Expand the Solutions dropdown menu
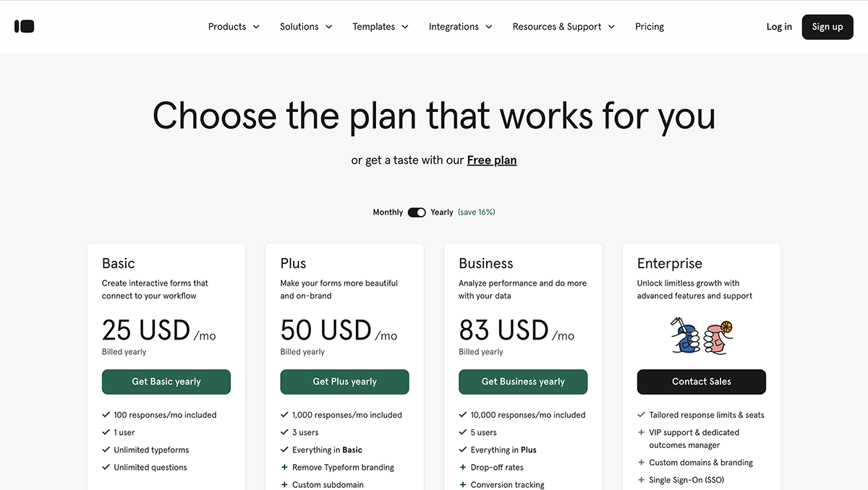Image resolution: width=868 pixels, height=490 pixels. coord(306,27)
